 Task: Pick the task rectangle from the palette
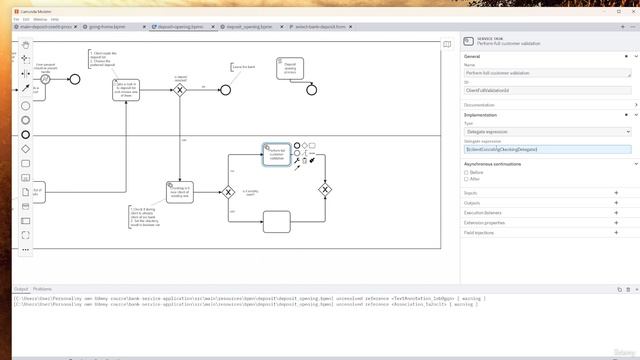(x=25, y=164)
